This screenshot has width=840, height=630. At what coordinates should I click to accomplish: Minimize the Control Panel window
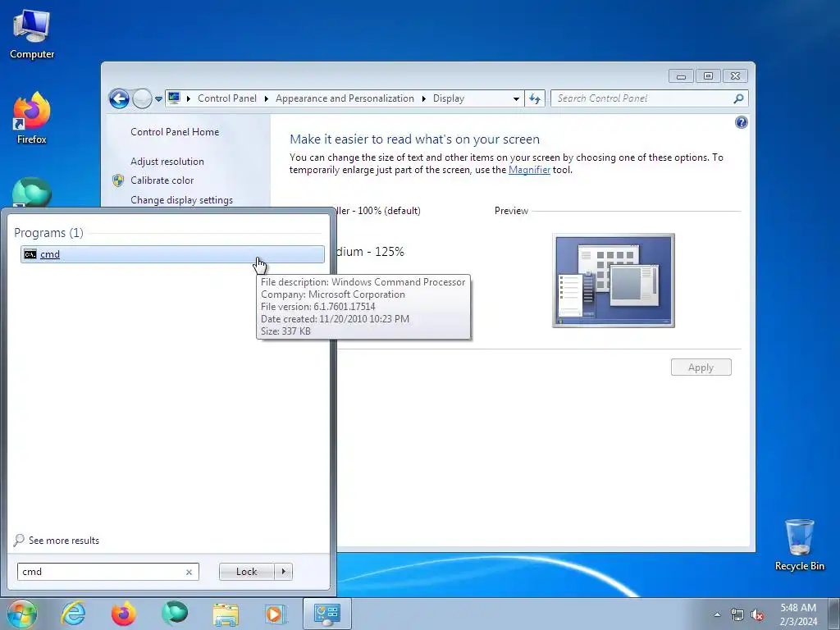click(681, 76)
